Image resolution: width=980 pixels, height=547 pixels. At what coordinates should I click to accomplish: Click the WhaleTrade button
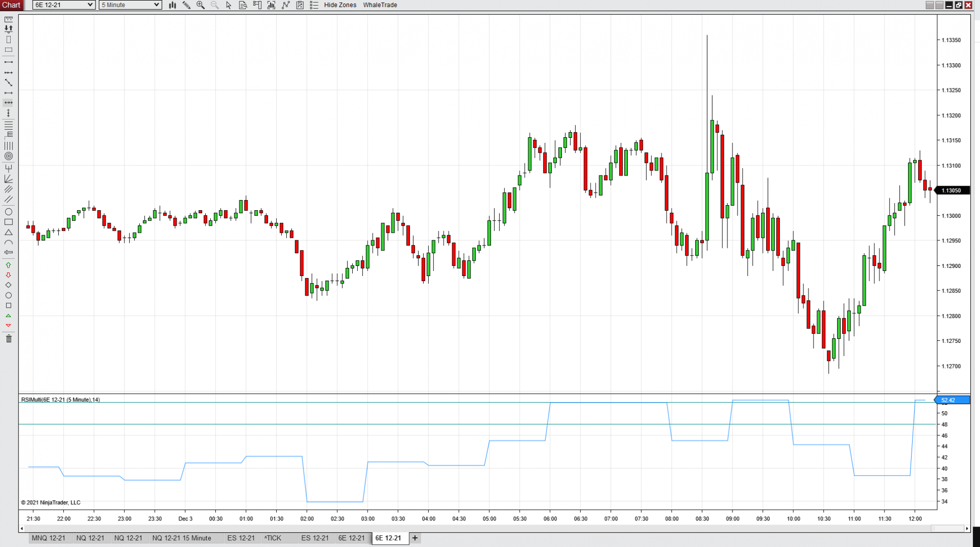tap(380, 5)
